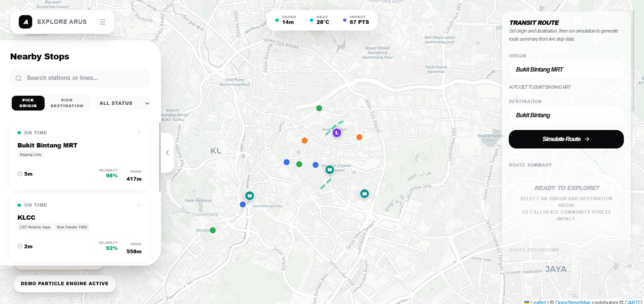The height and width of the screenshot is (304, 644).
Task: Click the orange stop marker right of L
Action: [359, 137]
